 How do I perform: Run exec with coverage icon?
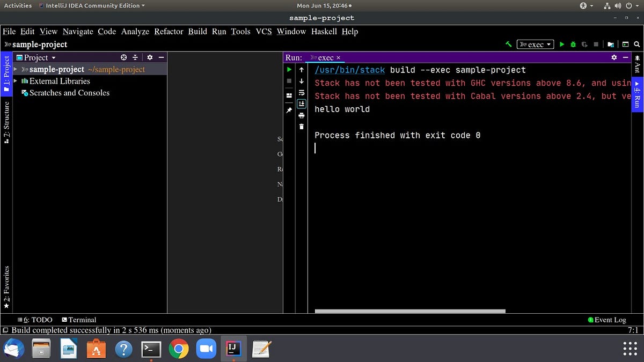coord(585,44)
